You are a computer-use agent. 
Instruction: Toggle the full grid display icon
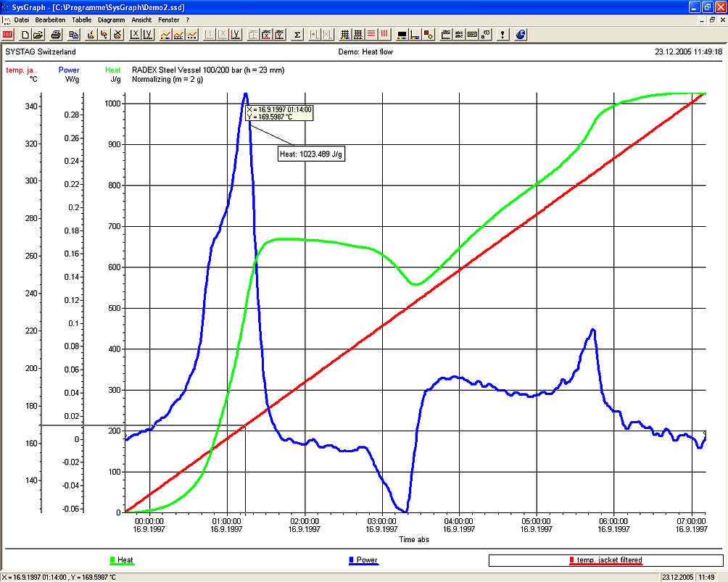click(x=345, y=34)
